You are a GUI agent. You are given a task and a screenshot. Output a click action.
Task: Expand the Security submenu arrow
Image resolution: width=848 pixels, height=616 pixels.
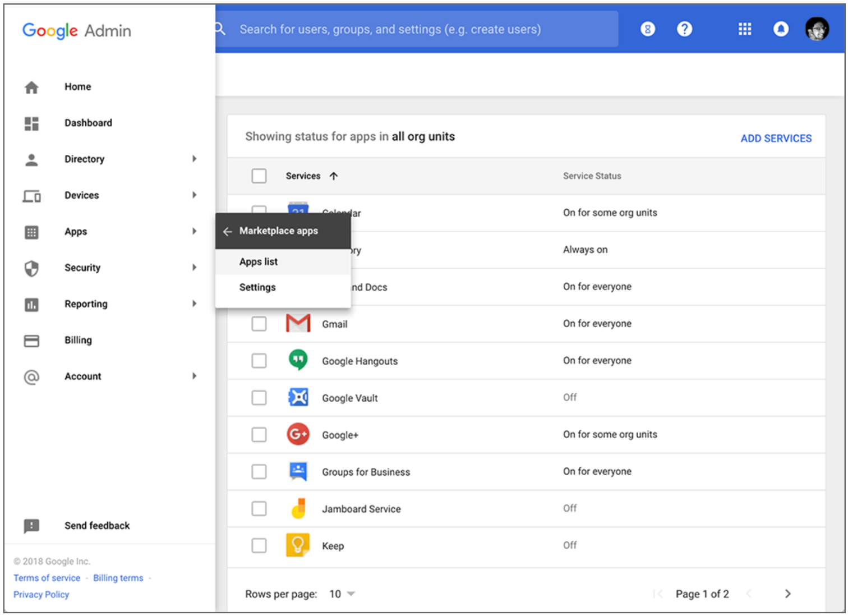(194, 267)
